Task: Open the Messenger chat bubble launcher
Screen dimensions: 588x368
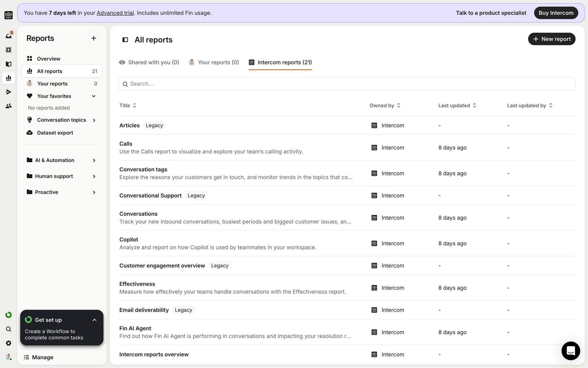Action: pos(571,351)
